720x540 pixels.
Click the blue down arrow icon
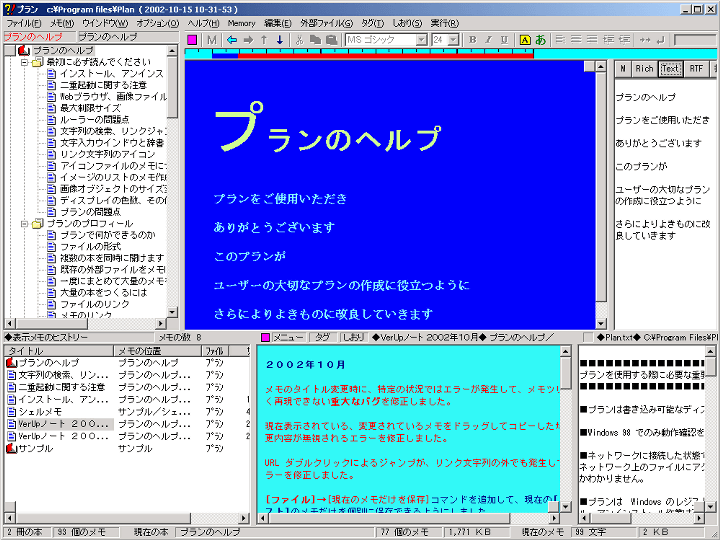click(280, 40)
